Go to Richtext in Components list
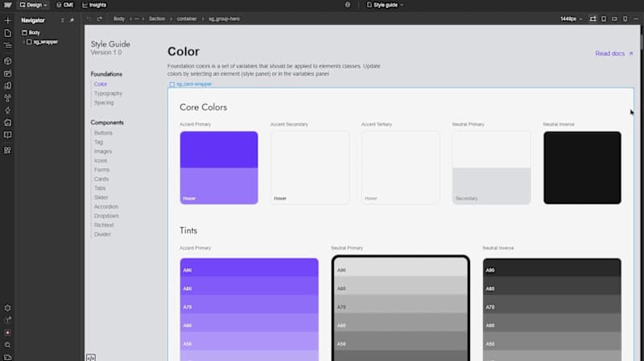This screenshot has height=361, width=644. (x=104, y=225)
